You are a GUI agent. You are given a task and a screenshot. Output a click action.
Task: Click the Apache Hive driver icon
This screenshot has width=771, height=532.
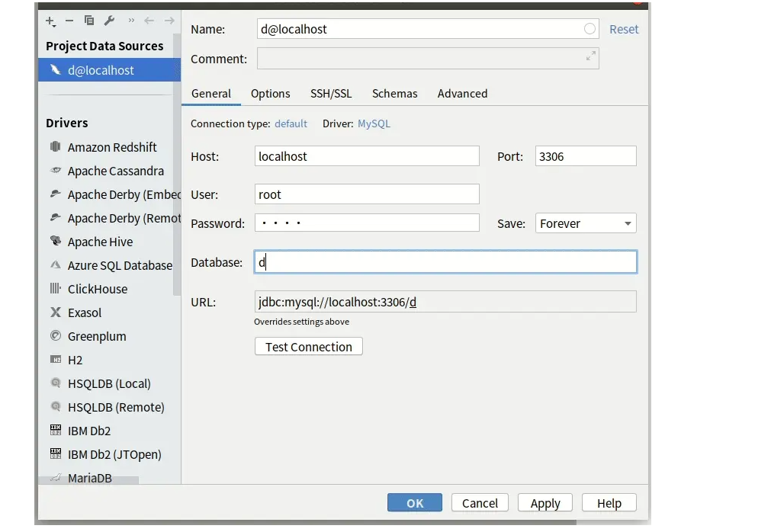tap(56, 241)
